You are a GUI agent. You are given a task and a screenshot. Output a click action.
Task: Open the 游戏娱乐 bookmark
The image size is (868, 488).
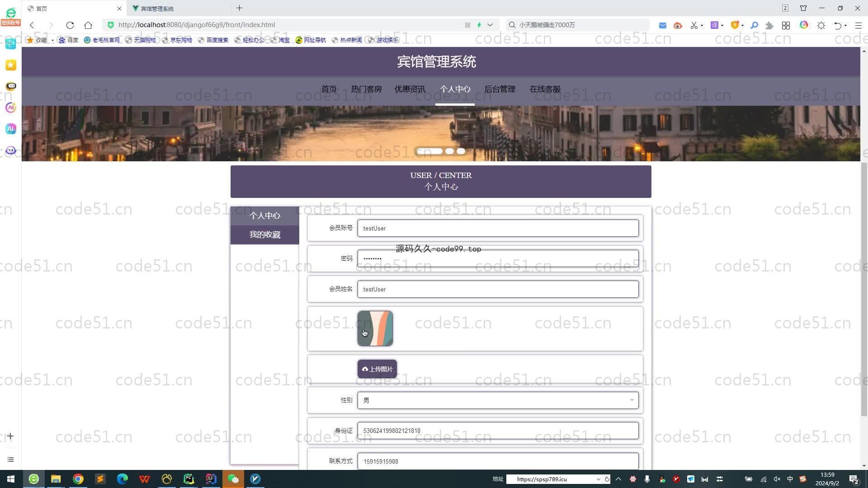(383, 40)
